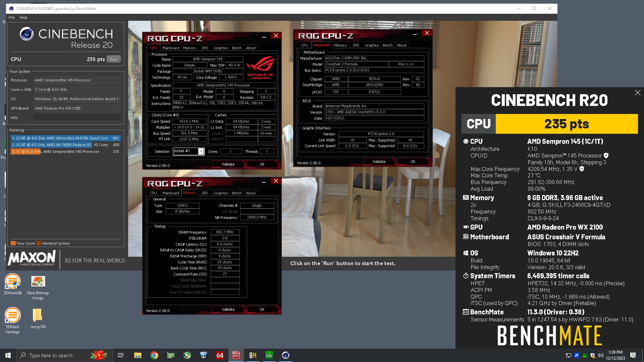Click OK in the CPU-Z Mainboard window
The width and height of the screenshot is (644, 362).
(413, 162)
